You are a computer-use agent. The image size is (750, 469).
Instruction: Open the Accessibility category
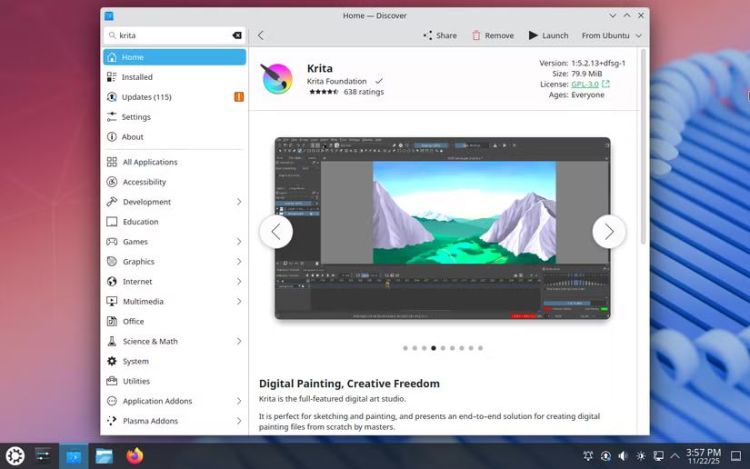point(144,182)
